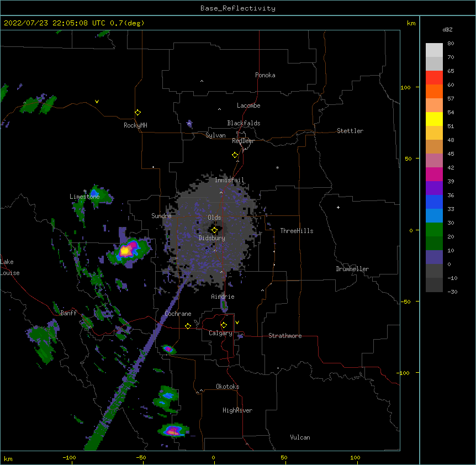The height and width of the screenshot is (465, 476).
Task: Click the RockyMH label
Action: coord(135,125)
